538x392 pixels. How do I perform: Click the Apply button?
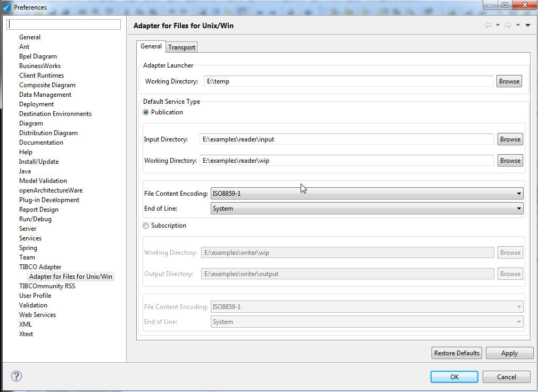[509, 353]
